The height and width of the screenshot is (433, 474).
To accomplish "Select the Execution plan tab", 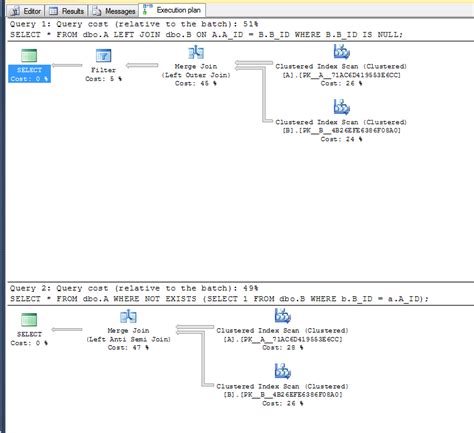I will click(172, 10).
